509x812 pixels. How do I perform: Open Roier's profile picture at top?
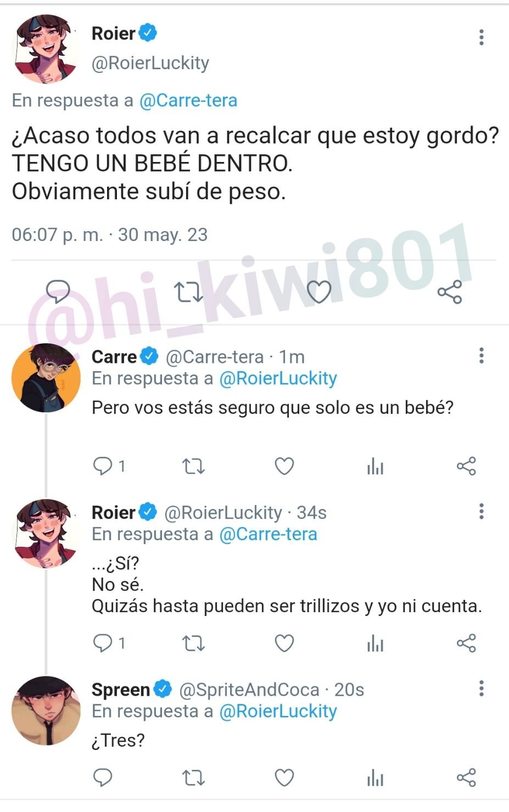(x=46, y=49)
